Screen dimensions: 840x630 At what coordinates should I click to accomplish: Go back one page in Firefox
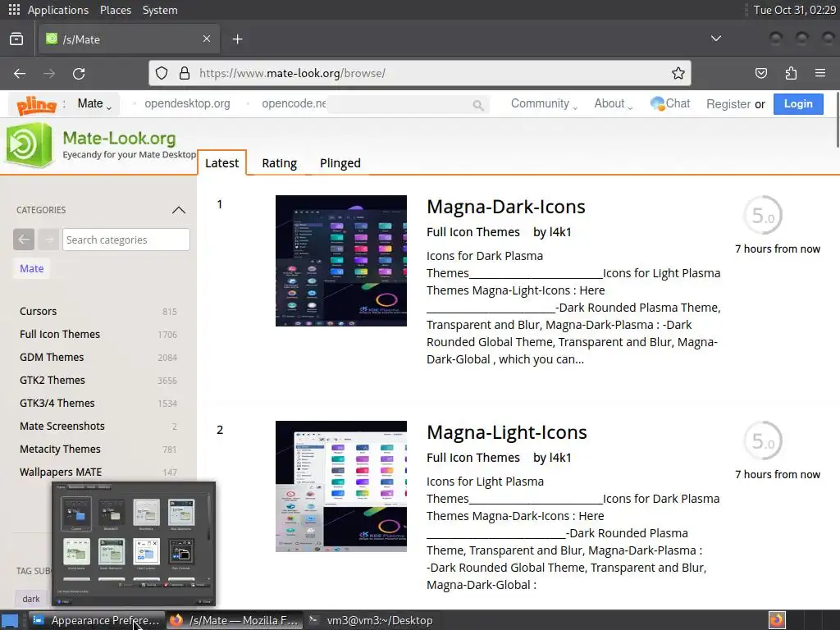(20, 73)
